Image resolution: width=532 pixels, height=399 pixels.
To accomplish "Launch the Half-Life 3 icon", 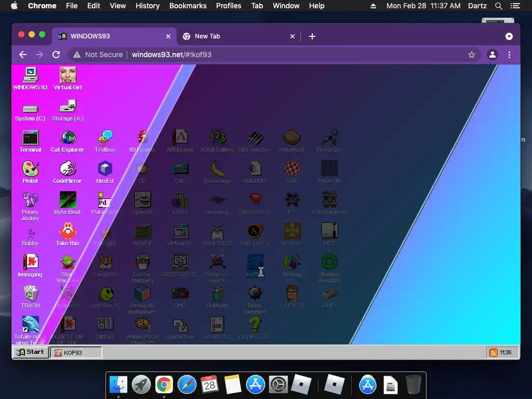I will [x=255, y=235].
